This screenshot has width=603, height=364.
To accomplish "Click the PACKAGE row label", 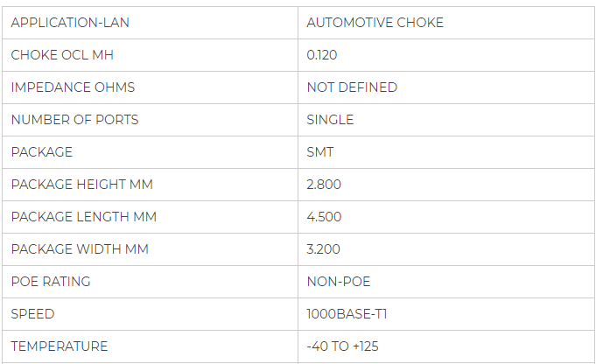I will pyautogui.click(x=42, y=152).
